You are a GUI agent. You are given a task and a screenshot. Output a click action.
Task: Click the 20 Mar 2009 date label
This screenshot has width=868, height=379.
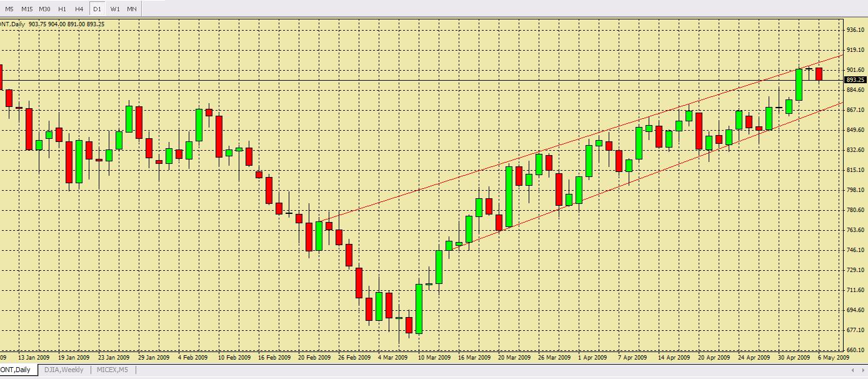[x=514, y=358]
